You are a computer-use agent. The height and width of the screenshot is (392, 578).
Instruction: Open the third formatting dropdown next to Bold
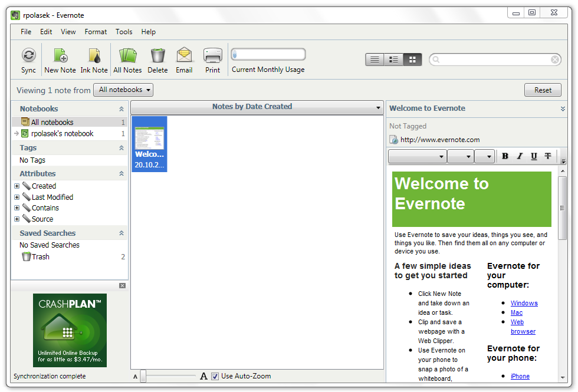coord(484,156)
